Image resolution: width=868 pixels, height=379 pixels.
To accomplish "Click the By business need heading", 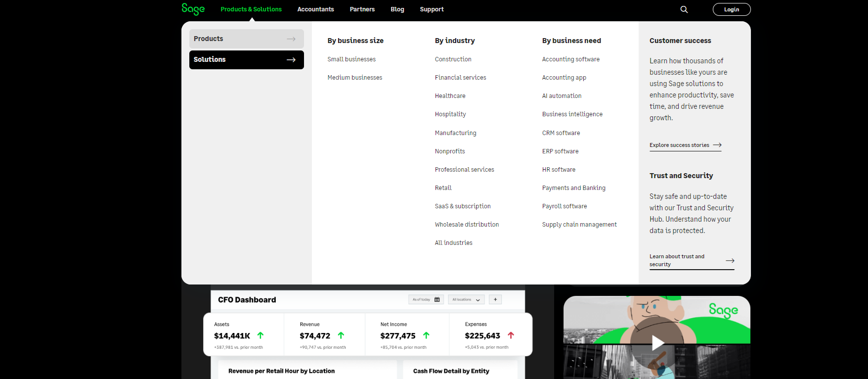I will click(571, 41).
